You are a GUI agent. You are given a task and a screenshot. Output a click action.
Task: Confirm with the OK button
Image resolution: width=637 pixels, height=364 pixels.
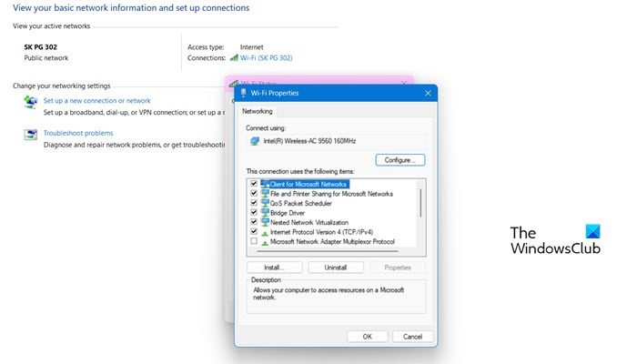368,337
